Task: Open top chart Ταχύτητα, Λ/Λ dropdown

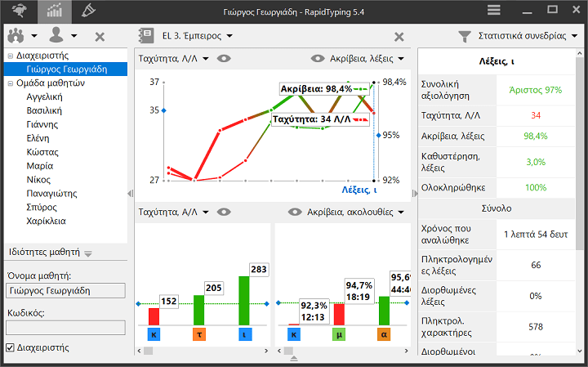Action: 206,59
